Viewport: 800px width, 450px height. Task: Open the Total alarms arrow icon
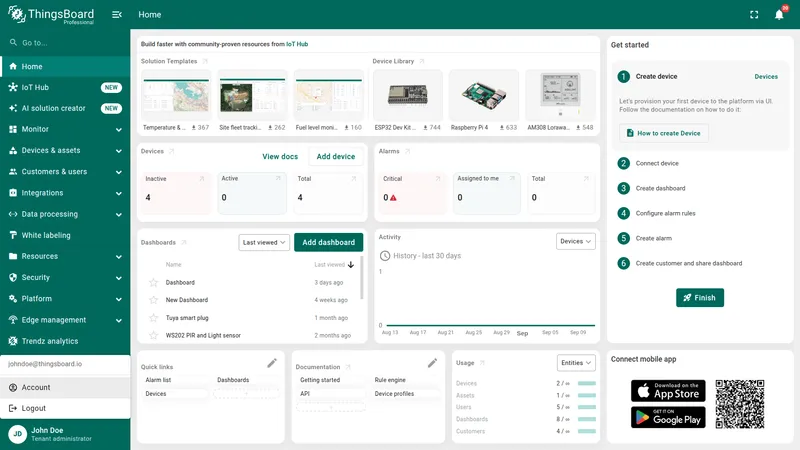(586, 179)
